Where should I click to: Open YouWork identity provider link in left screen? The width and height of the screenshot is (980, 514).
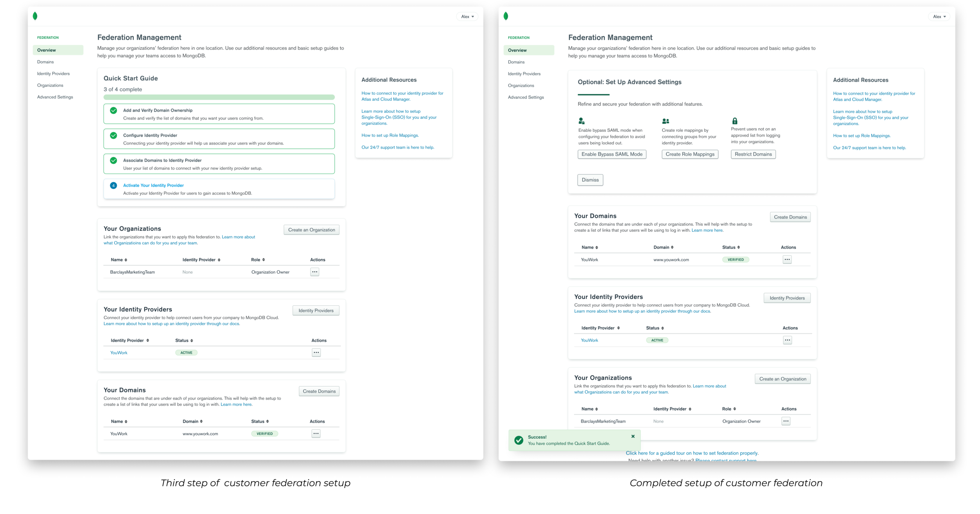[119, 353]
